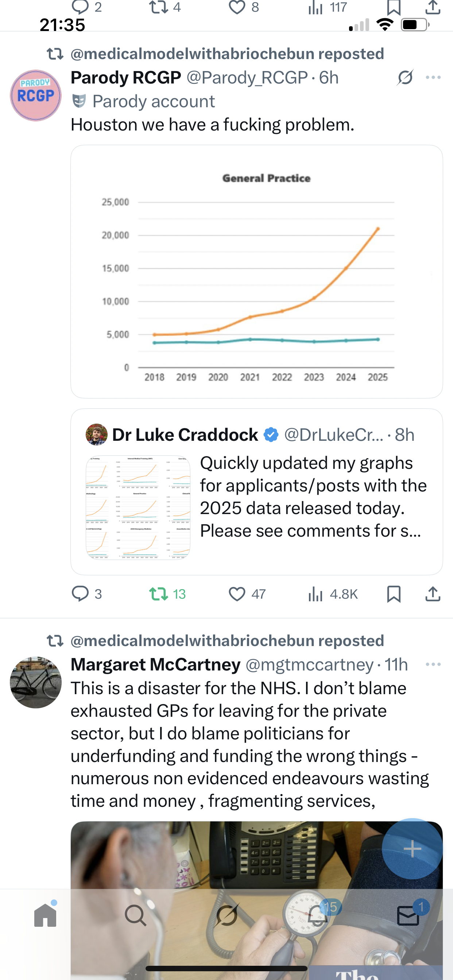The width and height of the screenshot is (453, 980).
Task: Undo repost on Parody RCGP post
Action: (158, 594)
